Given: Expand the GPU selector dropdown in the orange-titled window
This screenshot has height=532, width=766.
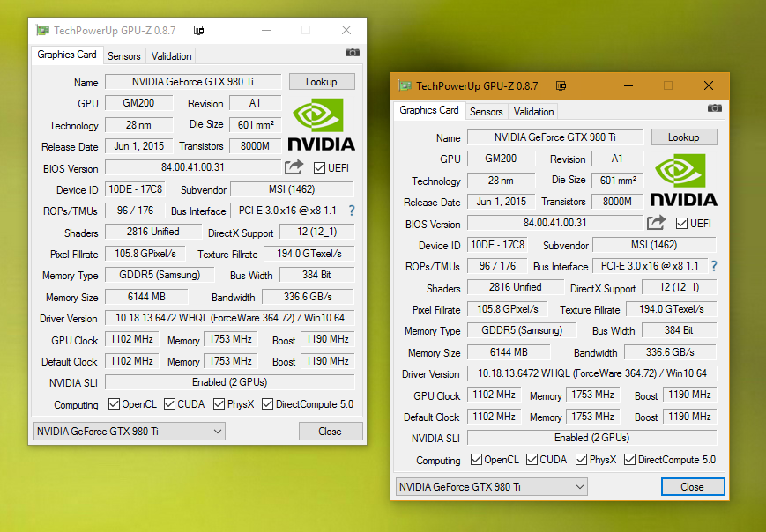Looking at the screenshot, I should (492, 486).
